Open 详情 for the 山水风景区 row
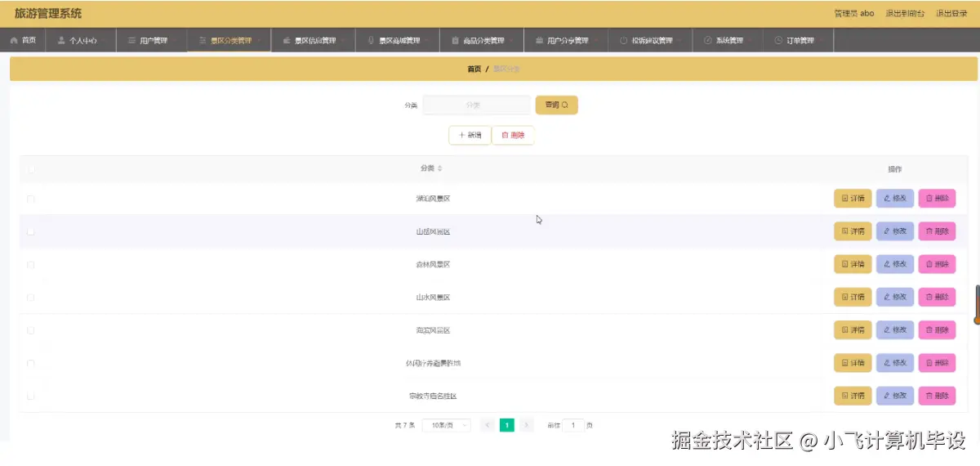Viewport: 980px width, 466px height. point(853,297)
